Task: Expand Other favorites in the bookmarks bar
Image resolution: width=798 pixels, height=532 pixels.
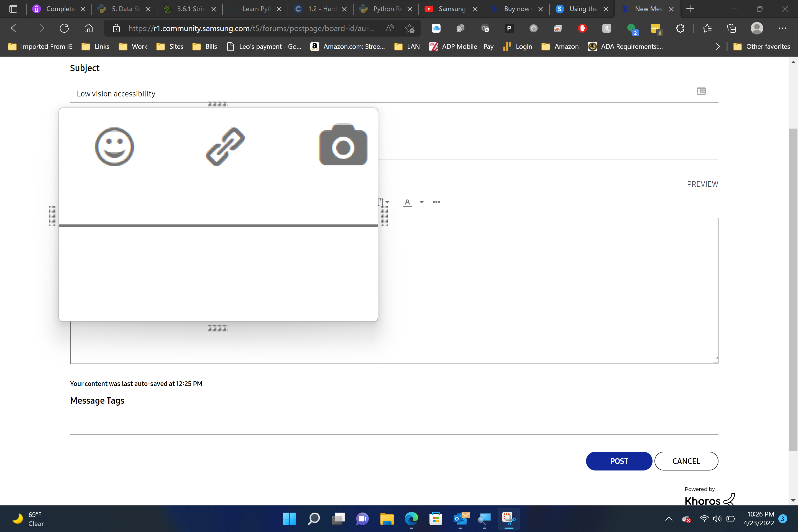Action: pyautogui.click(x=762, y=47)
